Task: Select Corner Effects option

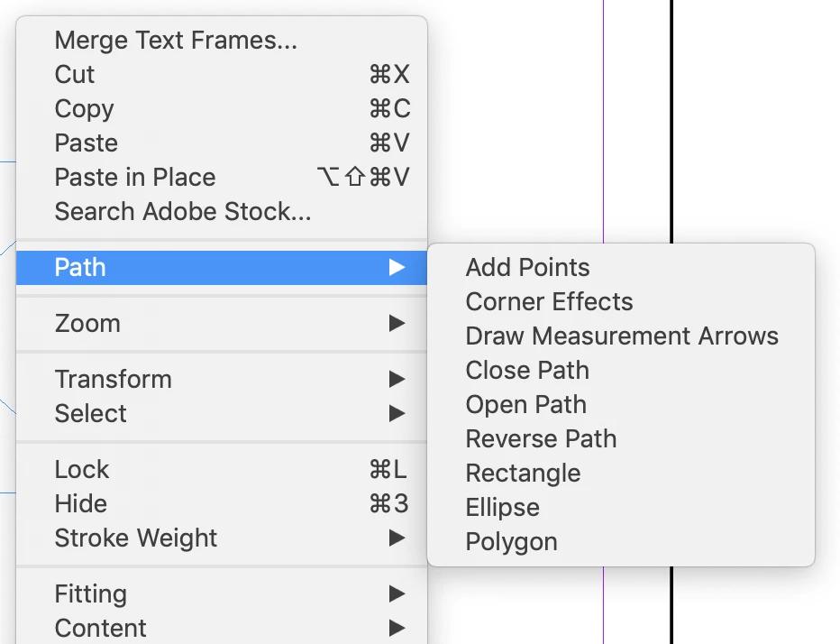Action: point(550,302)
